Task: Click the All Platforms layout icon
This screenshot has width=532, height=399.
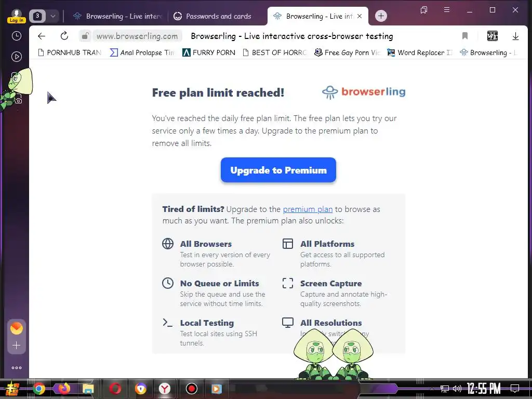Action: (x=288, y=244)
